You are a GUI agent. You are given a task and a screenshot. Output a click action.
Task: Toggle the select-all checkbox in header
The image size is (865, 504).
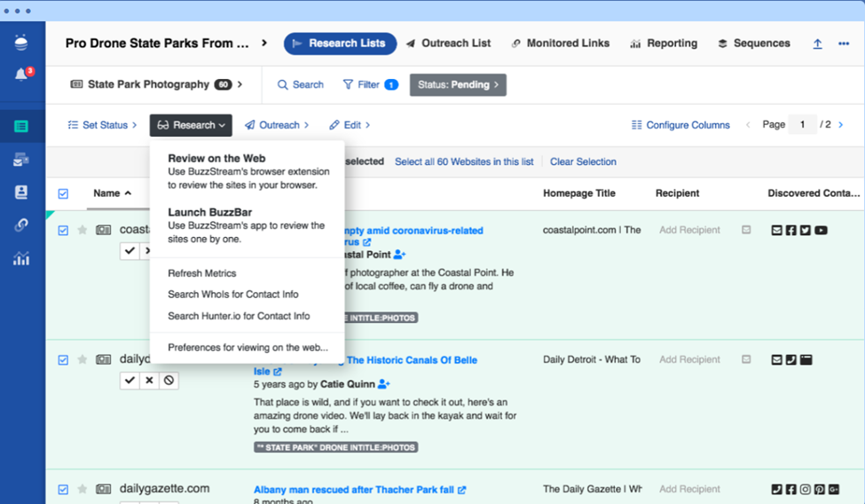tap(63, 193)
